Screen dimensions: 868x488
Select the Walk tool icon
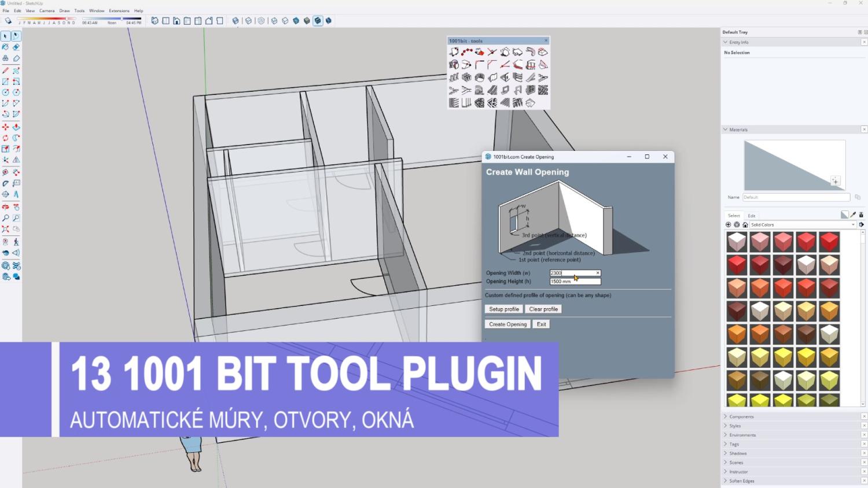coord(16,242)
